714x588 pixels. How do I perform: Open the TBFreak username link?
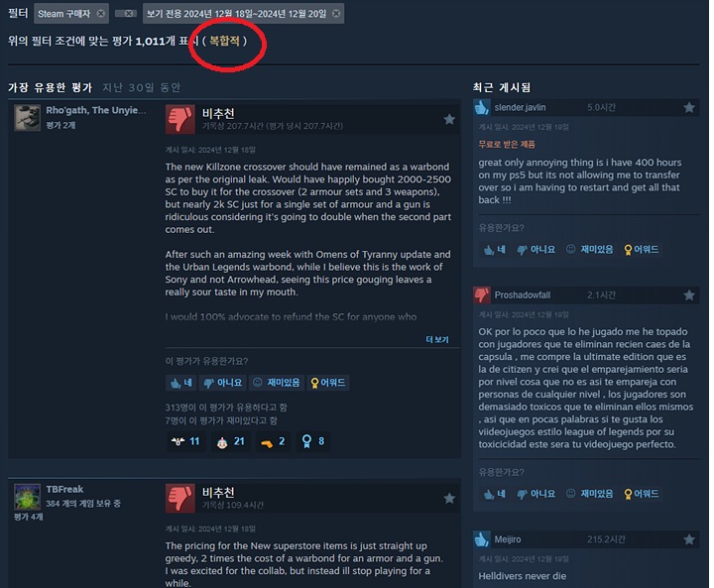tap(64, 489)
